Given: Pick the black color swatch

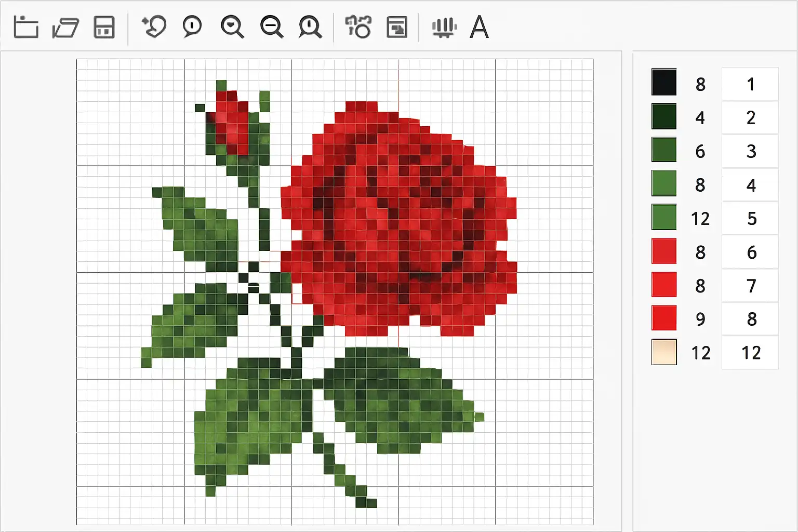Looking at the screenshot, I should 664,82.
